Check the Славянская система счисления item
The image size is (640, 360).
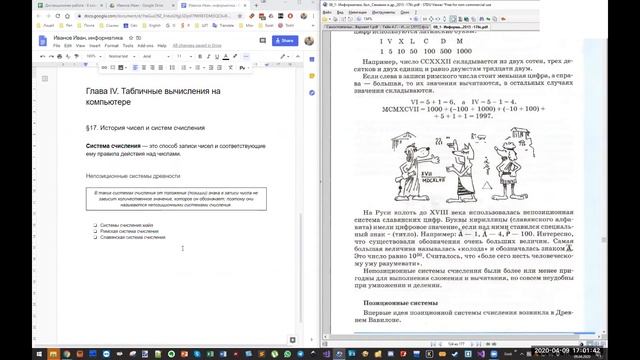[95, 237]
